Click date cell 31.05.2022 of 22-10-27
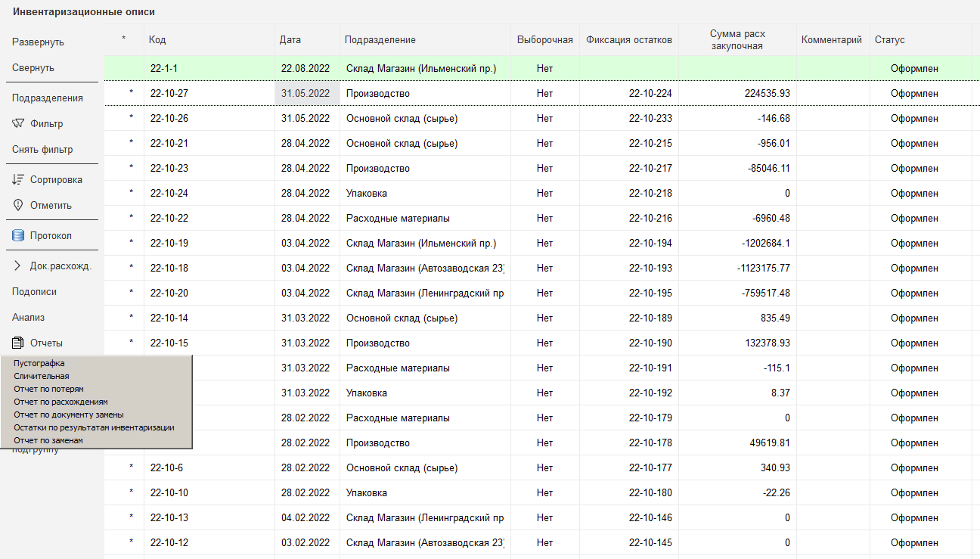This screenshot has width=980, height=559. point(305,94)
